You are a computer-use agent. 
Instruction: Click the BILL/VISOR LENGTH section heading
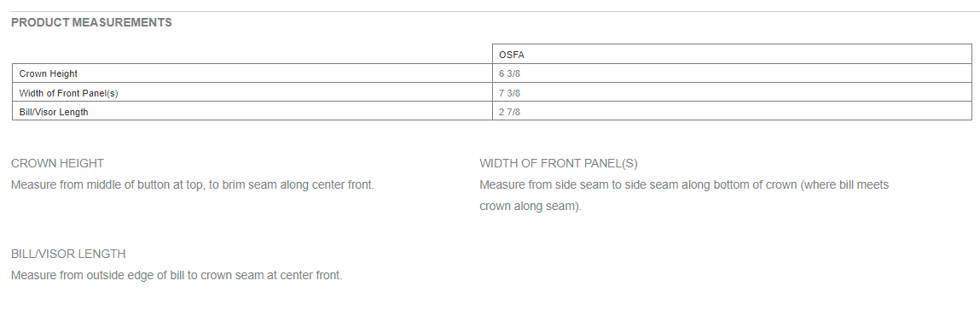68,254
